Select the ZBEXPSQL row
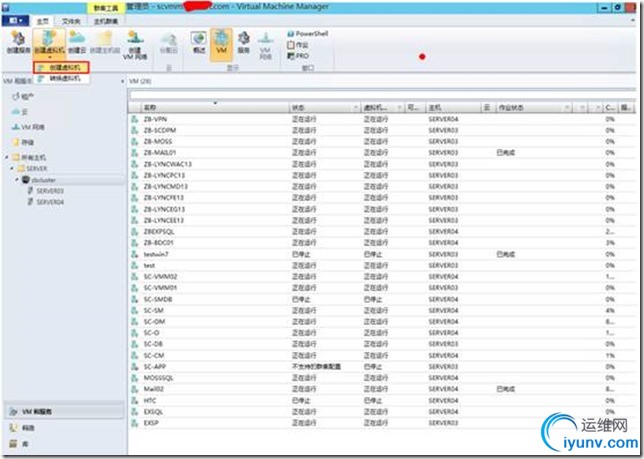644x459 pixels. click(382, 232)
